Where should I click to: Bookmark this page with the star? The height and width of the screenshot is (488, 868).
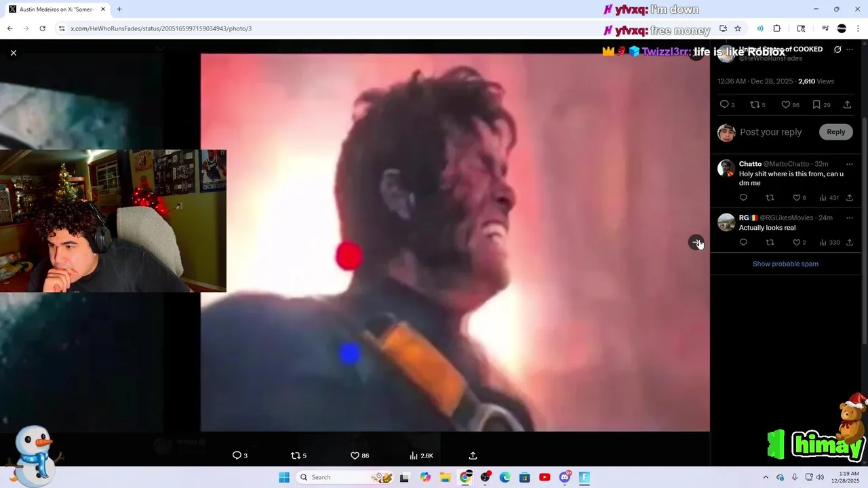click(738, 28)
